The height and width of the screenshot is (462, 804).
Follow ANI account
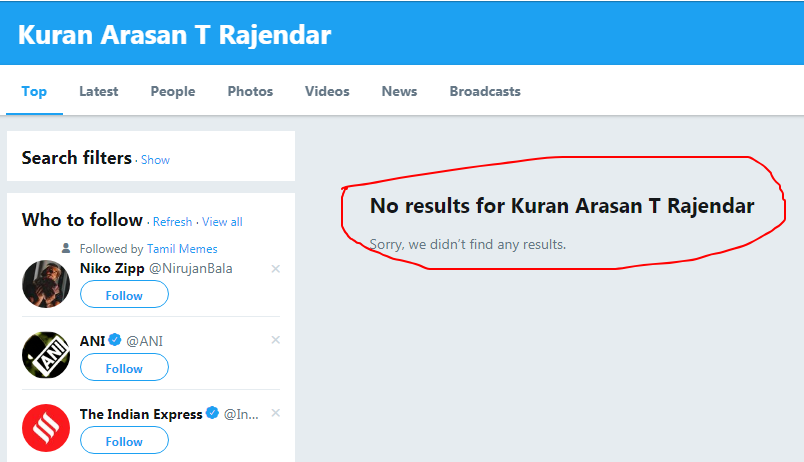[x=124, y=368]
